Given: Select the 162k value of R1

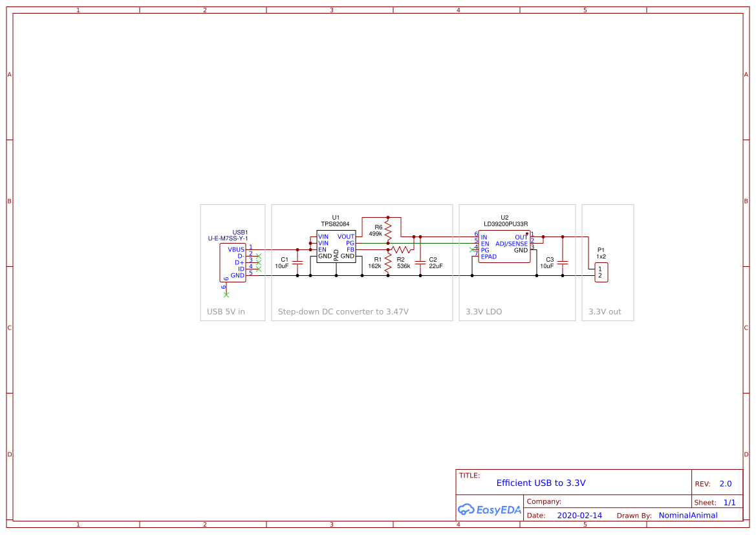Looking at the screenshot, I should pos(374,266).
